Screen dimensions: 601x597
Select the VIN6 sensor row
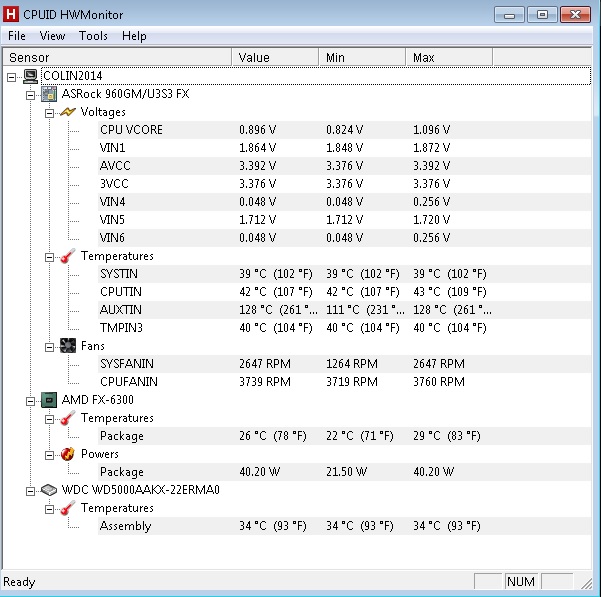[344, 238]
